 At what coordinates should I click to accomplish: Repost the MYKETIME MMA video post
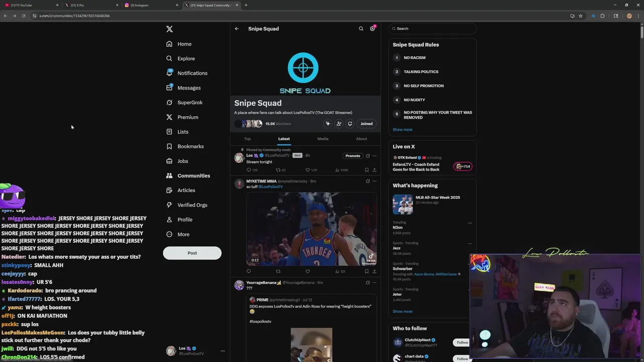[x=278, y=271]
